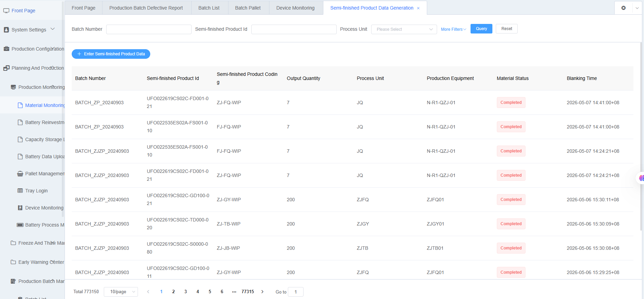Select current page 1 in pagination
This screenshot has height=299, width=644.
pos(161,291)
